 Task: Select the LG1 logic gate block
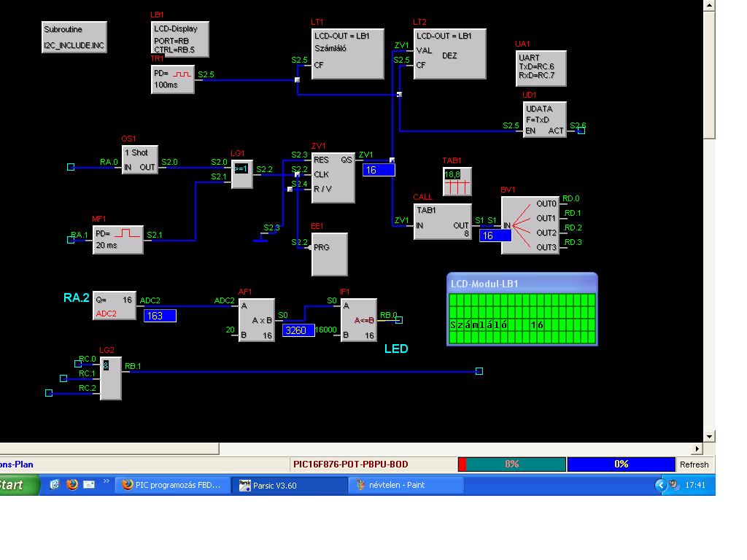pos(242,174)
